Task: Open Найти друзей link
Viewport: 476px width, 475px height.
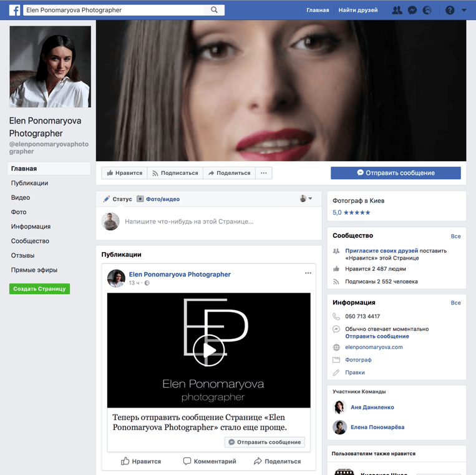Action: coord(358,10)
